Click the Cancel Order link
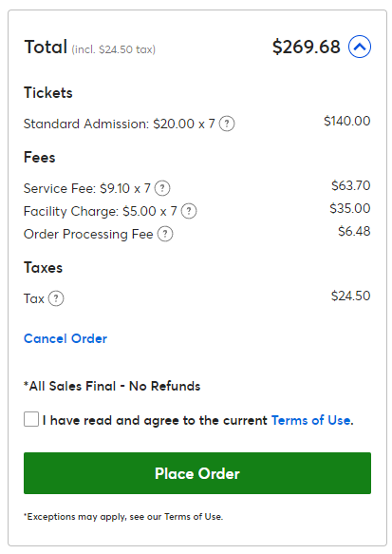This screenshot has width=392, height=554. pos(65,338)
